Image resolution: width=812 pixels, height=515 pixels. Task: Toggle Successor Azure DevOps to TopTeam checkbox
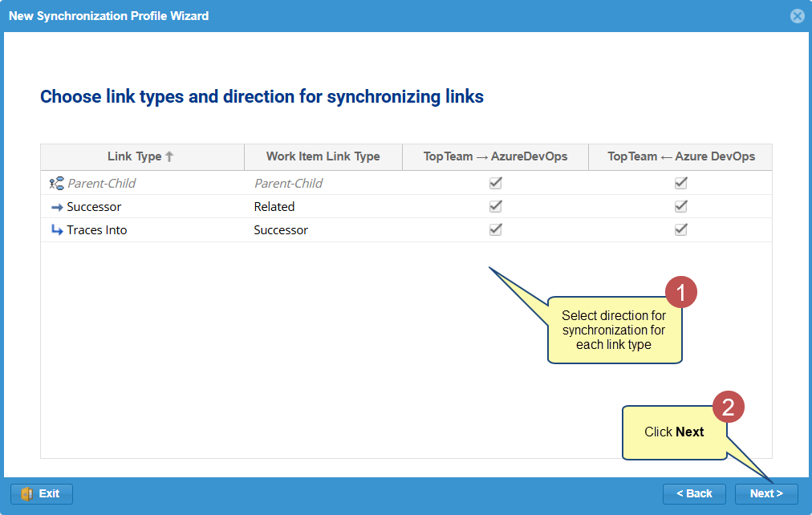(x=681, y=206)
